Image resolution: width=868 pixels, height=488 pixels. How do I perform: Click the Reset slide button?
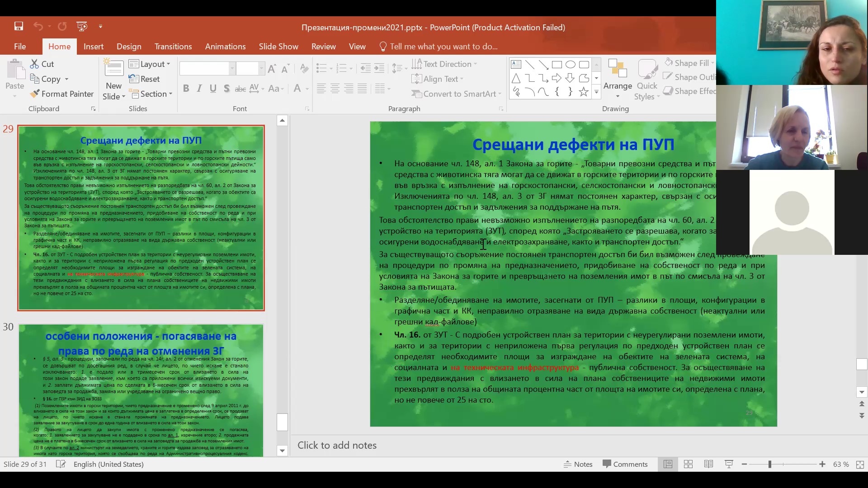point(144,79)
